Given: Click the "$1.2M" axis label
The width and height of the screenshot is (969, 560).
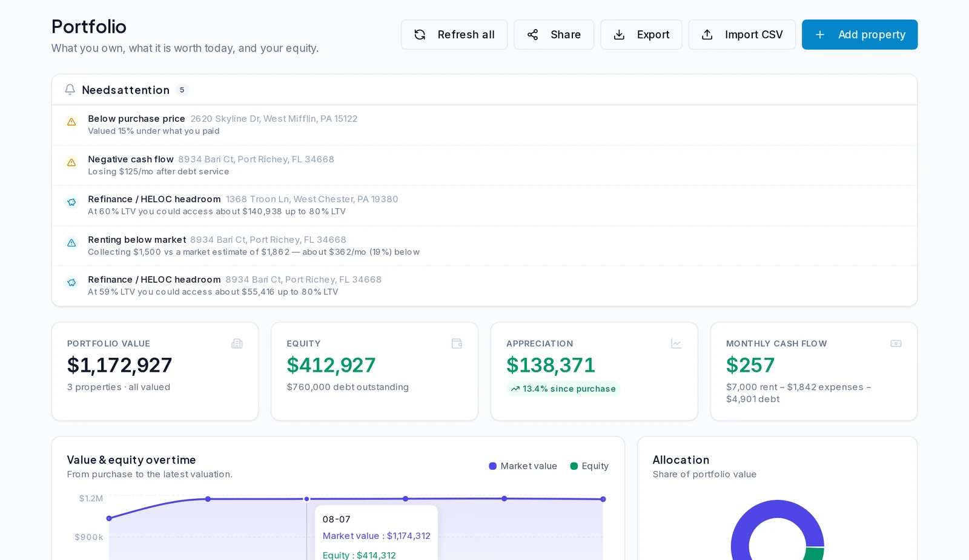Looking at the screenshot, I should [x=91, y=499].
